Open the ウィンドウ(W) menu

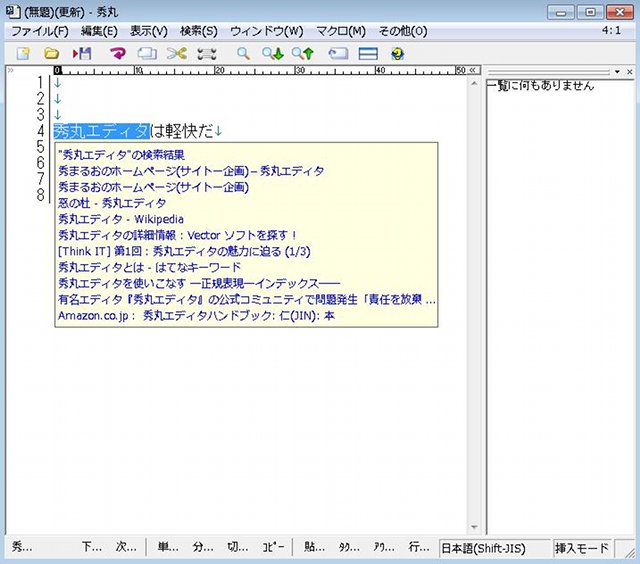click(x=267, y=31)
